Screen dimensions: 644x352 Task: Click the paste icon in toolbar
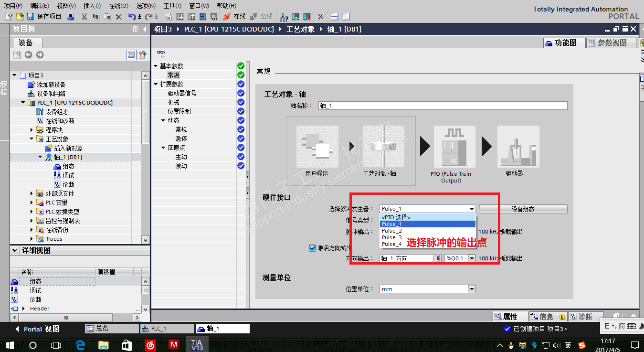[107, 17]
